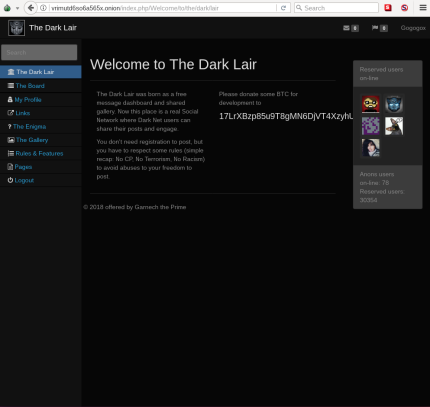The image size is (430, 407).
Task: Click the browser back arrow button
Action: tap(31, 8)
